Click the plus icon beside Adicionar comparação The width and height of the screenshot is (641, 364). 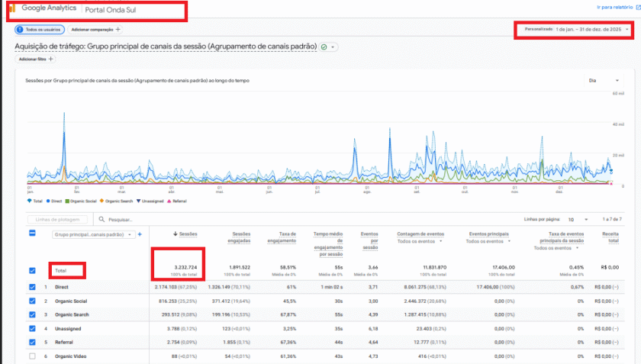point(118,30)
